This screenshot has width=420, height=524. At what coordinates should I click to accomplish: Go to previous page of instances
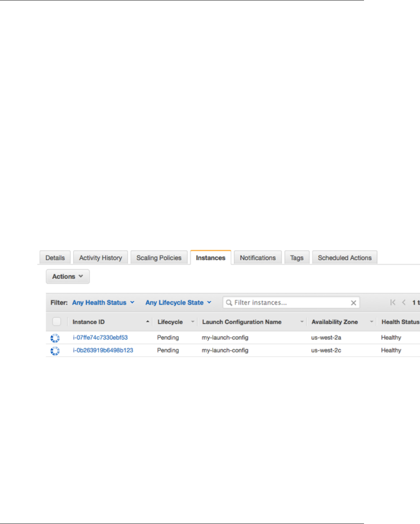[404, 302]
